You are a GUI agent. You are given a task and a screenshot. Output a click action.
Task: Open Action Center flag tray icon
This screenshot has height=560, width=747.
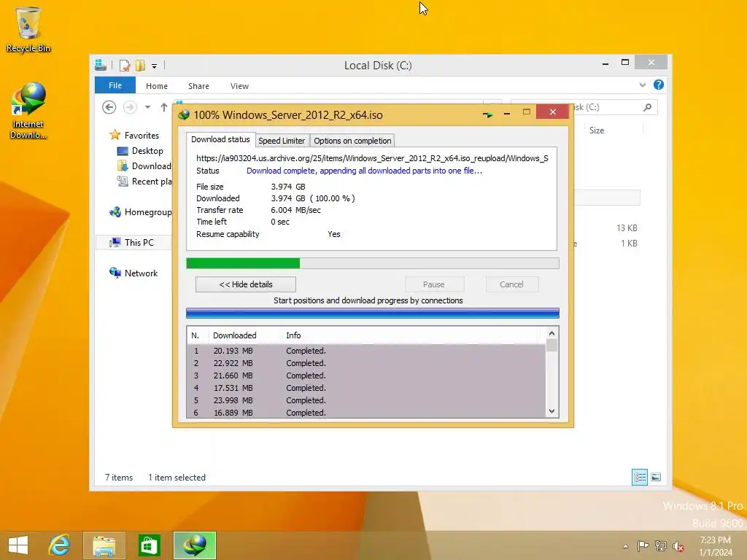point(643,545)
